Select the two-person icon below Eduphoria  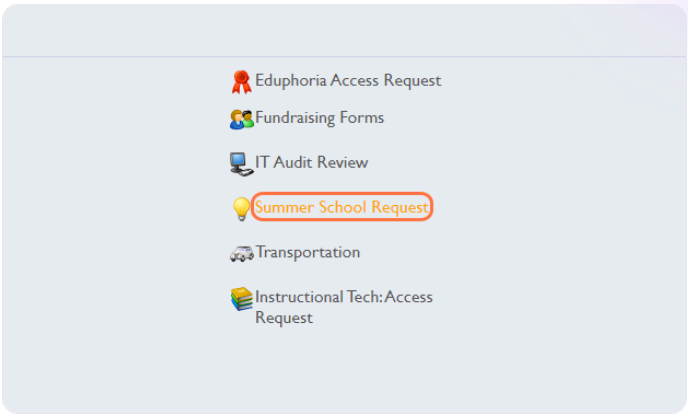pos(241,119)
